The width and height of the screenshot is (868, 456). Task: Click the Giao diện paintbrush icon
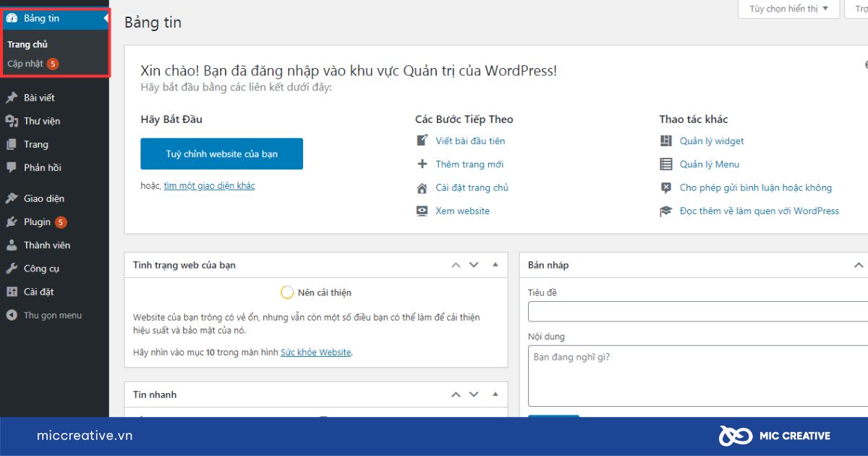12,198
